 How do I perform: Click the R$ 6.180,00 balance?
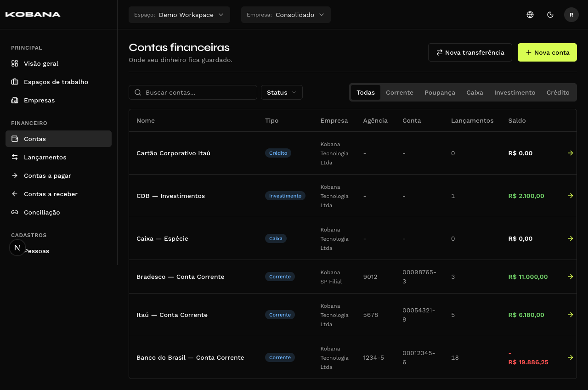point(526,315)
